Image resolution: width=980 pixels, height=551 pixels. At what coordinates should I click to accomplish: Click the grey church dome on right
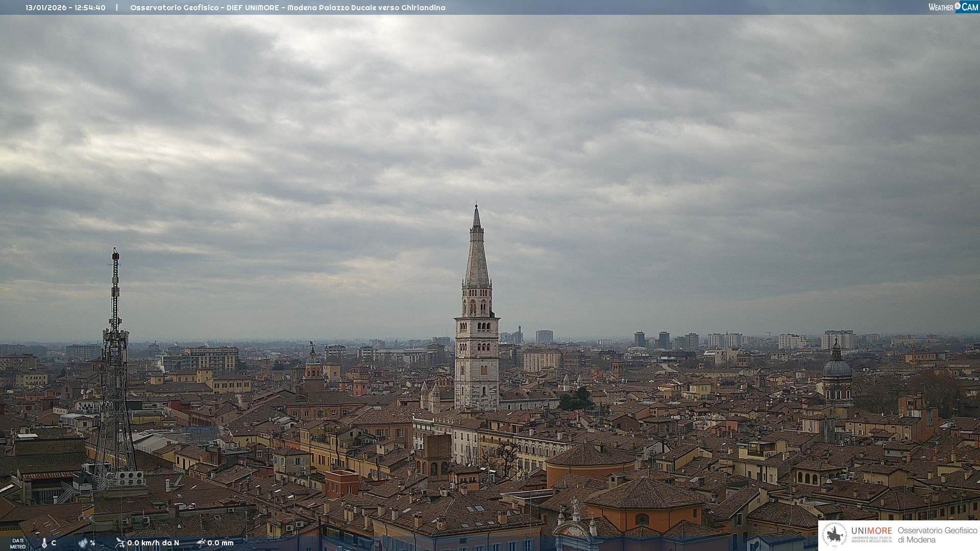(x=837, y=367)
